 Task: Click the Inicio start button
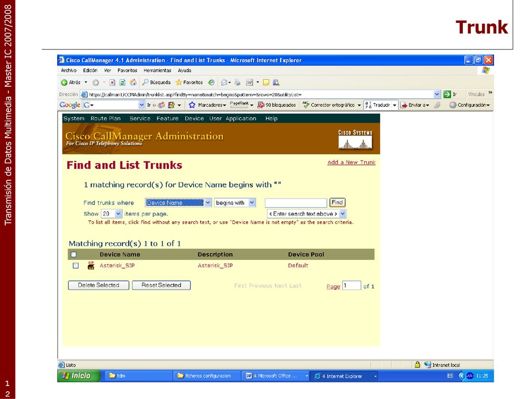[x=79, y=376]
